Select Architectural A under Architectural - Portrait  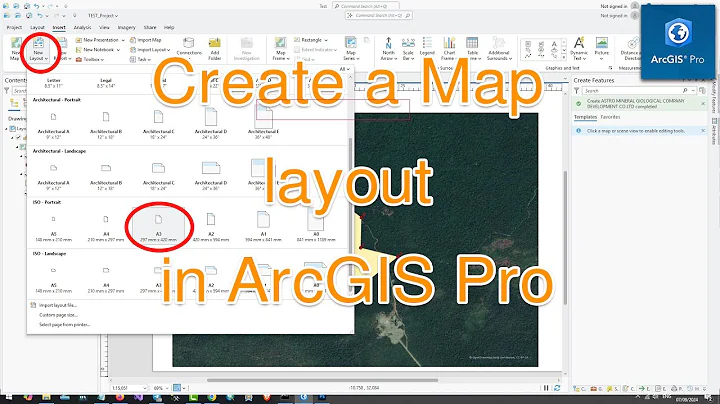54,124
